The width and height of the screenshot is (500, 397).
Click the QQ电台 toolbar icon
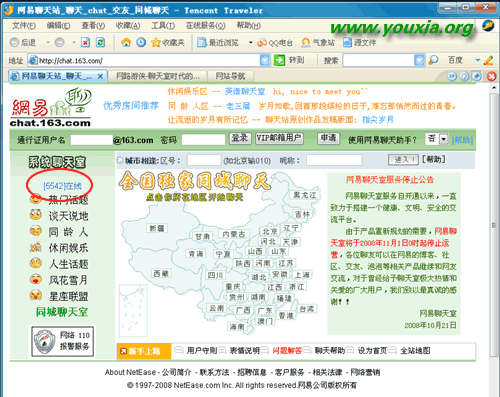pyautogui.click(x=262, y=43)
